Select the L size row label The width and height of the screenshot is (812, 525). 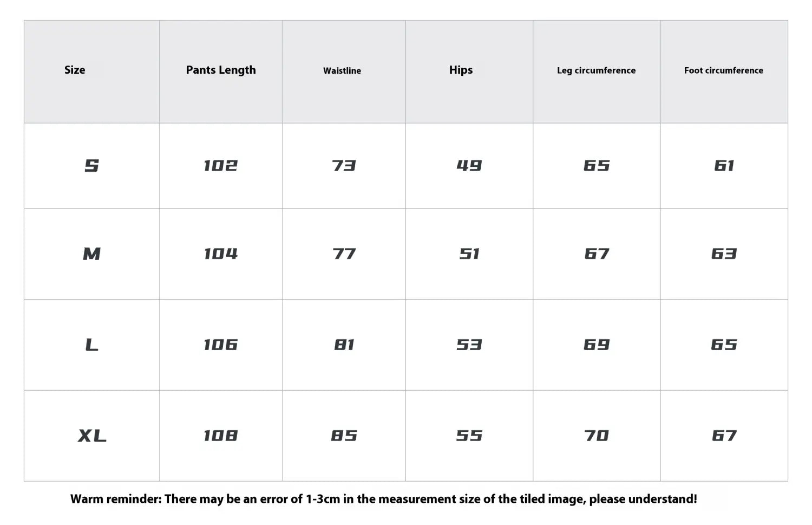click(91, 345)
